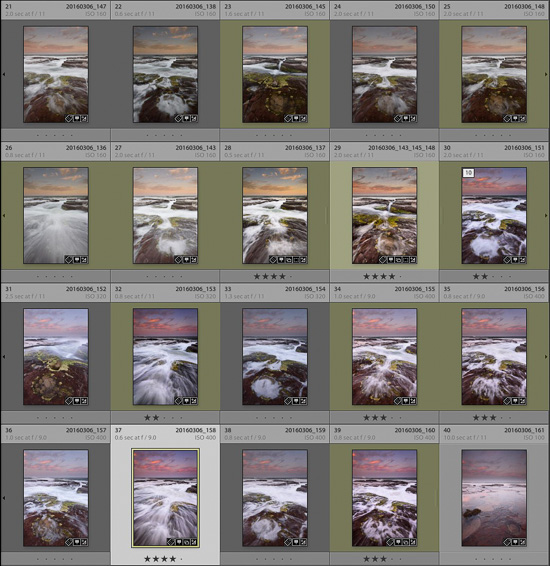
Task: Click right edge arrow beside photo 35
Action: [x=546, y=357]
